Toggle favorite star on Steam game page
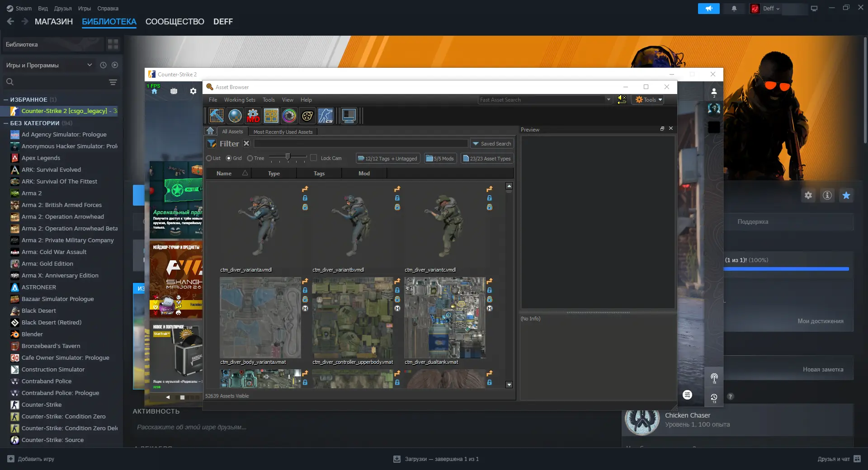Viewport: 868px width, 470px height. pyautogui.click(x=846, y=195)
